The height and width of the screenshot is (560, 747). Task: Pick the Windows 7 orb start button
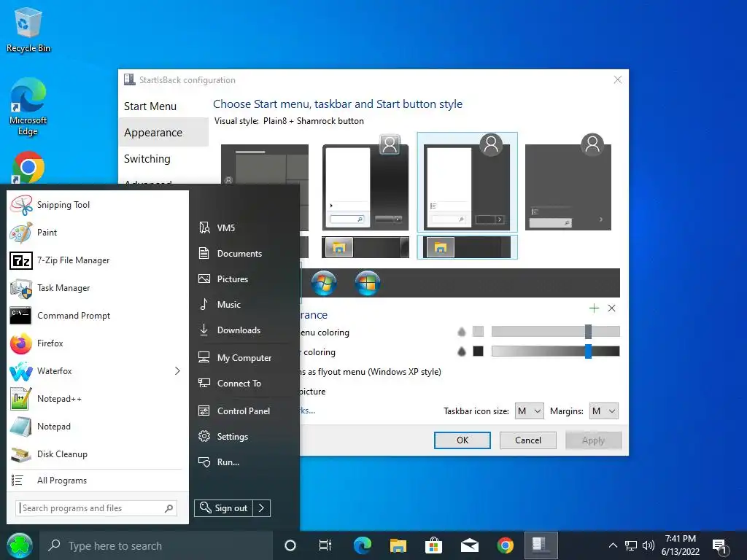[324, 283]
